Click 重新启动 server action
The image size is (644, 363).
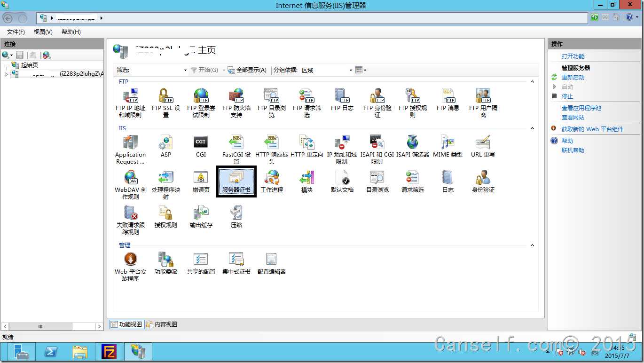573,78
